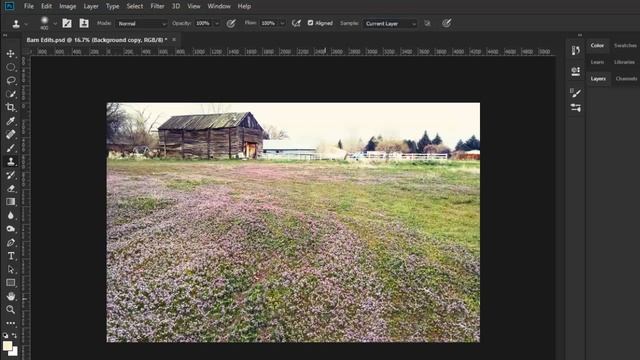The height and width of the screenshot is (360, 640).
Task: Switch to the Swatches panel tab
Action: pyautogui.click(x=625, y=45)
